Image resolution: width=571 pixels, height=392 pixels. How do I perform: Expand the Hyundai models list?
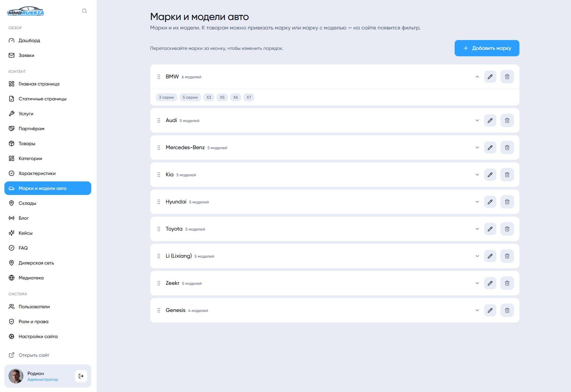point(477,202)
